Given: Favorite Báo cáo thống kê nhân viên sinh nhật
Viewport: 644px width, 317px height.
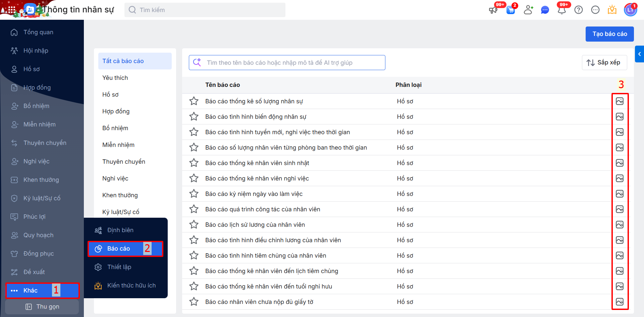Looking at the screenshot, I should [x=194, y=163].
